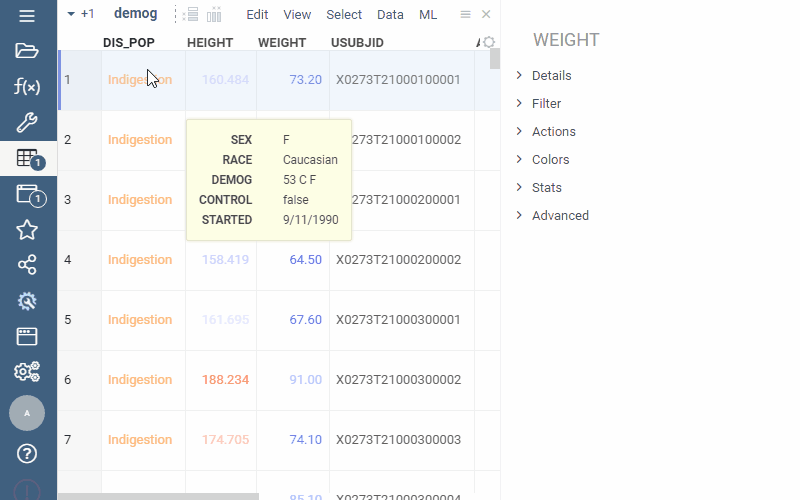Click the user avatar in the sidebar
800x500 pixels.
click(27, 413)
